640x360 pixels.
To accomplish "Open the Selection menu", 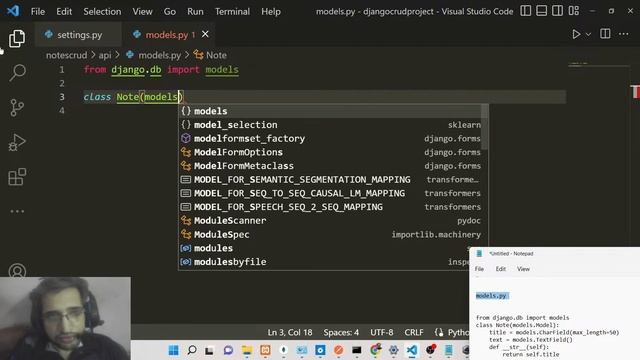I will pos(102,11).
